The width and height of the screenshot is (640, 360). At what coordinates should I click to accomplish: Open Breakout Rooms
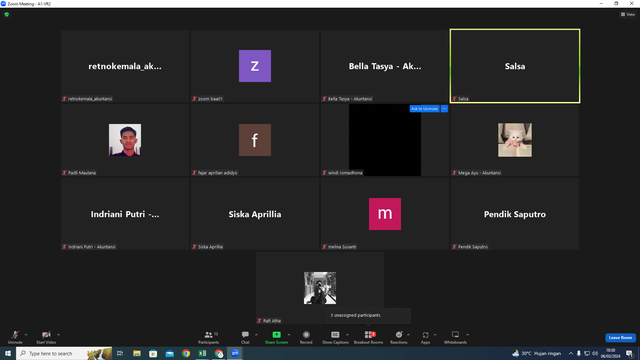(x=369, y=337)
